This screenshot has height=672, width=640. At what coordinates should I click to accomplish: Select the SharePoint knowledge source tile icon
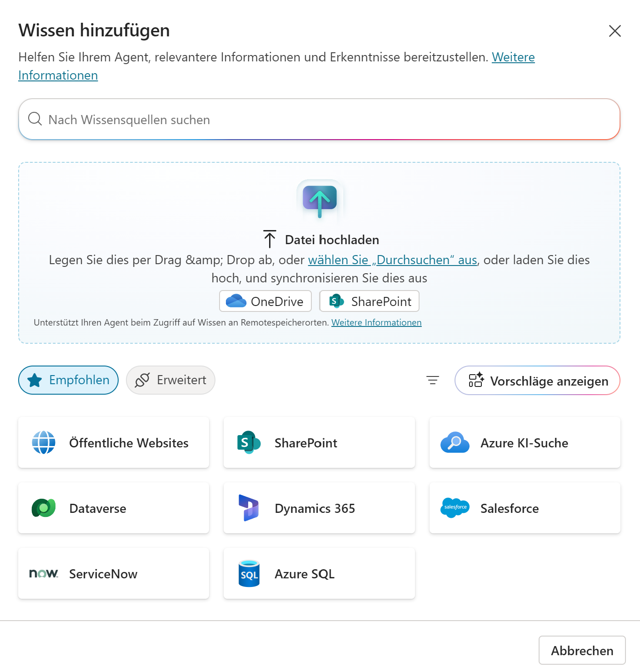tap(249, 442)
